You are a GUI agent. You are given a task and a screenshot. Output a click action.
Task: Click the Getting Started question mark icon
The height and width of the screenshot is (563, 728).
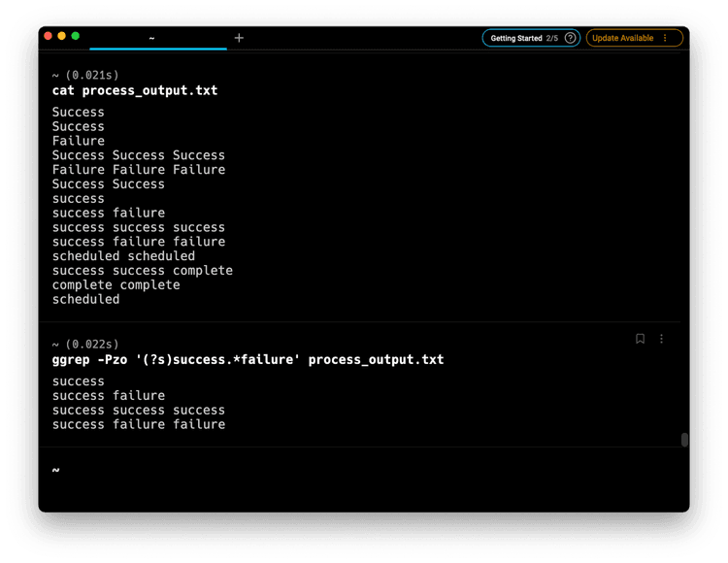570,38
